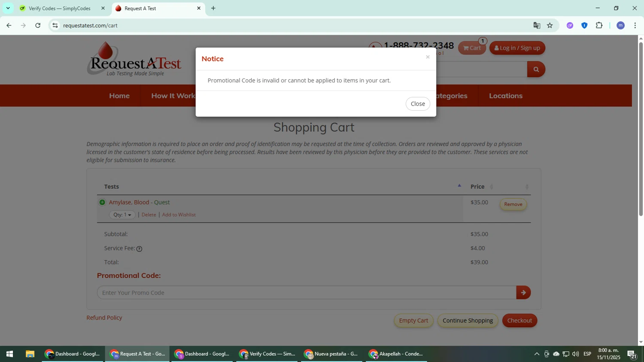Image resolution: width=644 pixels, height=362 pixels.
Task: Click Add to Wishlist link
Action: pos(179,215)
